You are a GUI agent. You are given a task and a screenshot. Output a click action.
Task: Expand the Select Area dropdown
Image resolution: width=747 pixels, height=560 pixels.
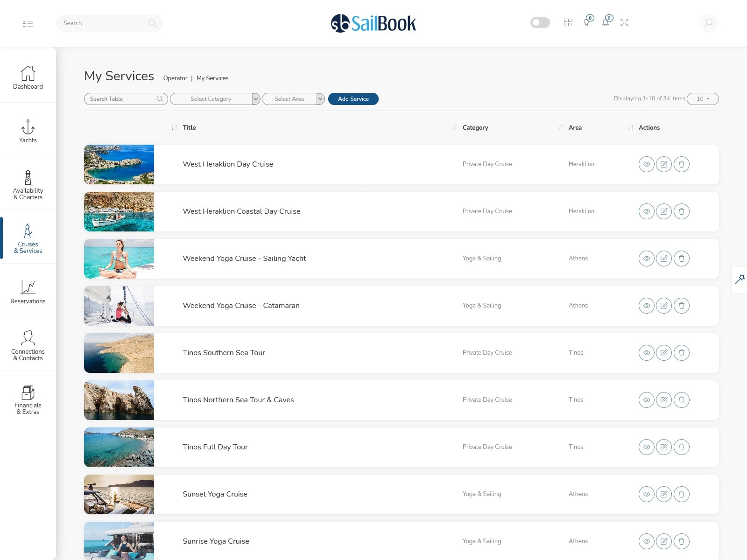click(293, 99)
